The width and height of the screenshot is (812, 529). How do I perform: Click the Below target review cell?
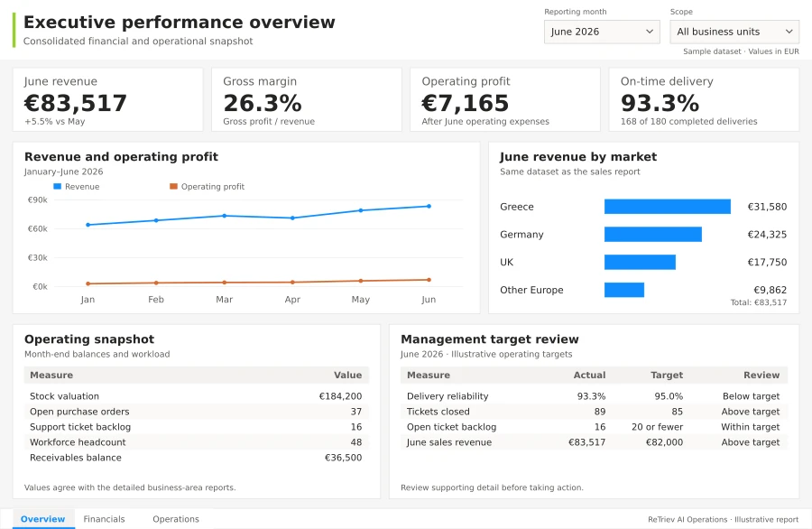pyautogui.click(x=751, y=395)
